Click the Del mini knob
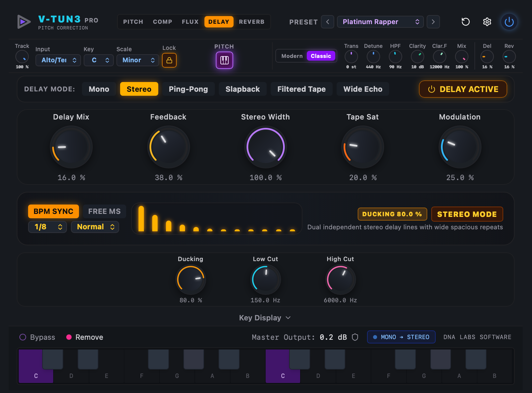This screenshot has height=393, width=532. 487,57
